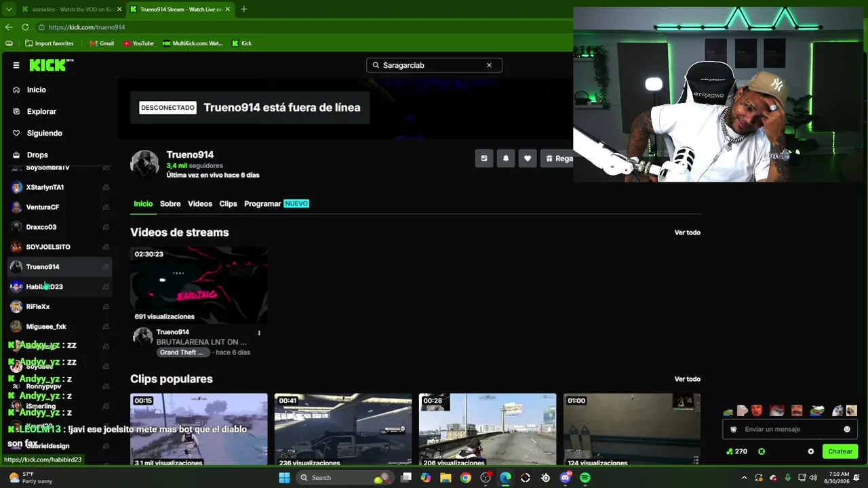Switch to the Videos tab

(x=200, y=203)
